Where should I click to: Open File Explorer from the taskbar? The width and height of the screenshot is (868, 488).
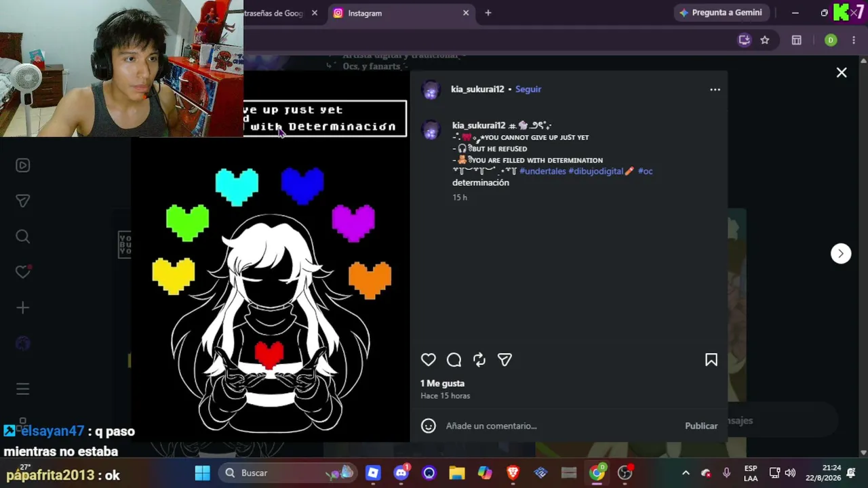457,473
